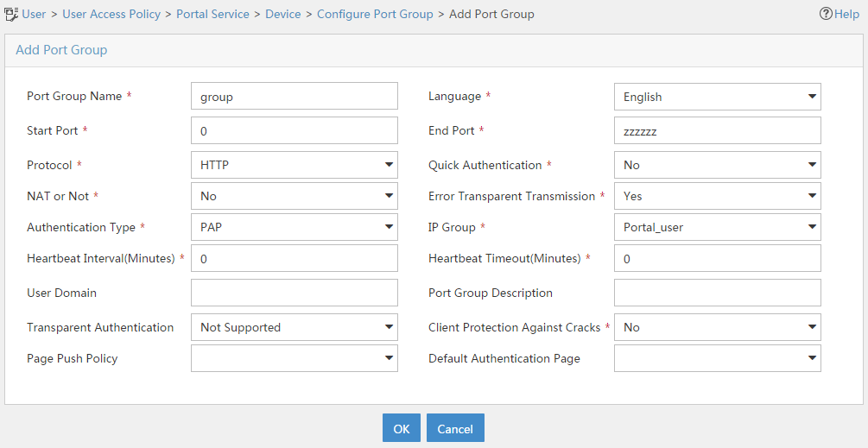The width and height of the screenshot is (868, 448).
Task: Click the User breadcrumb icon
Action: 11,14
